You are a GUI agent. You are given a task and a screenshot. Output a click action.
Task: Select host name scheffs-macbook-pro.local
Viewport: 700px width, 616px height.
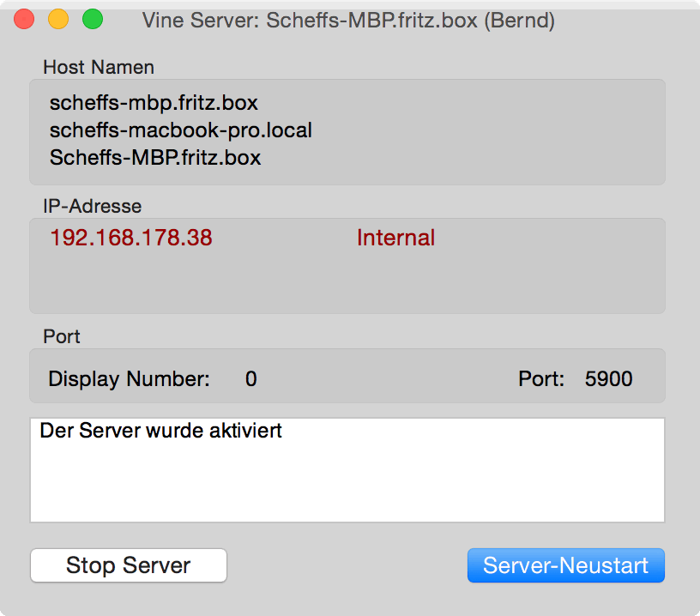coord(180,130)
